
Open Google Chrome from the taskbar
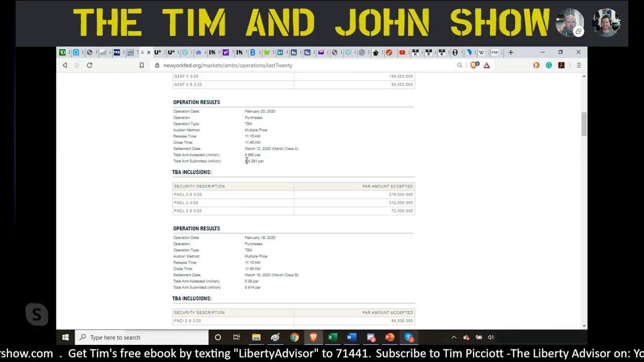pos(294,337)
